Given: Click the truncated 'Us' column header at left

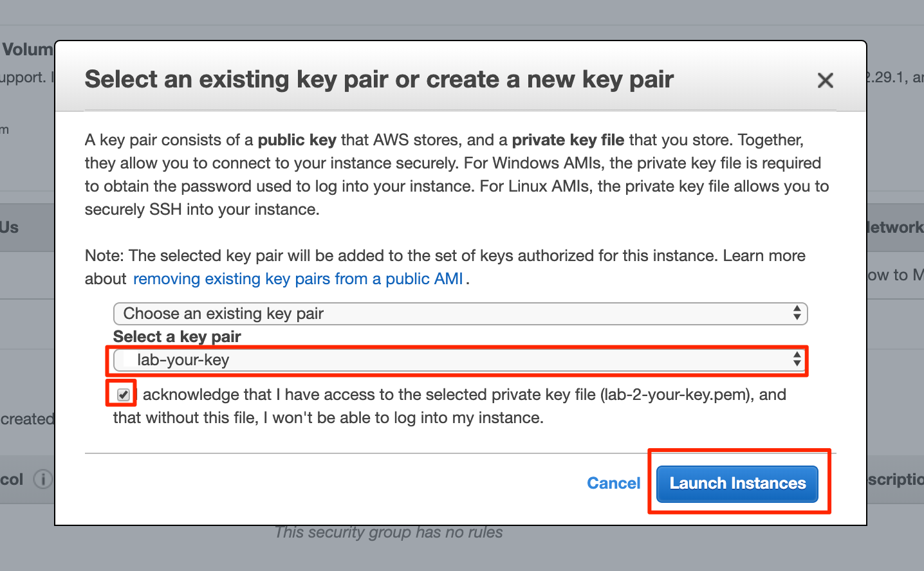Looking at the screenshot, I should pos(9,227).
